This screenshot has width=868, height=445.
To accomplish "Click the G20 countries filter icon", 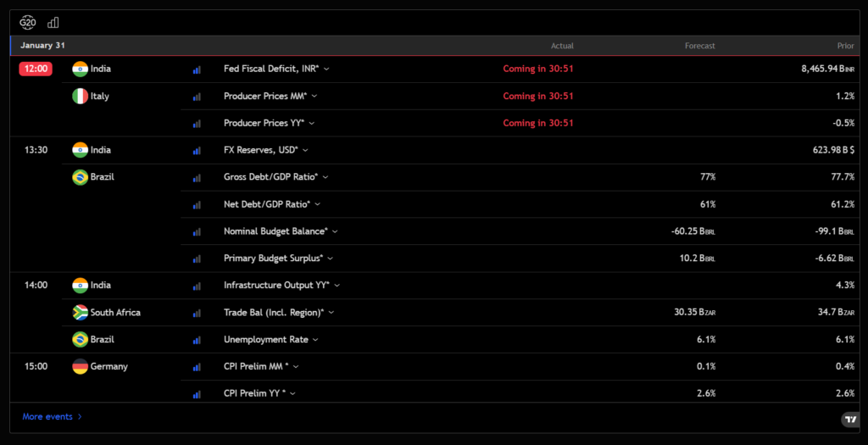I will pyautogui.click(x=28, y=22).
